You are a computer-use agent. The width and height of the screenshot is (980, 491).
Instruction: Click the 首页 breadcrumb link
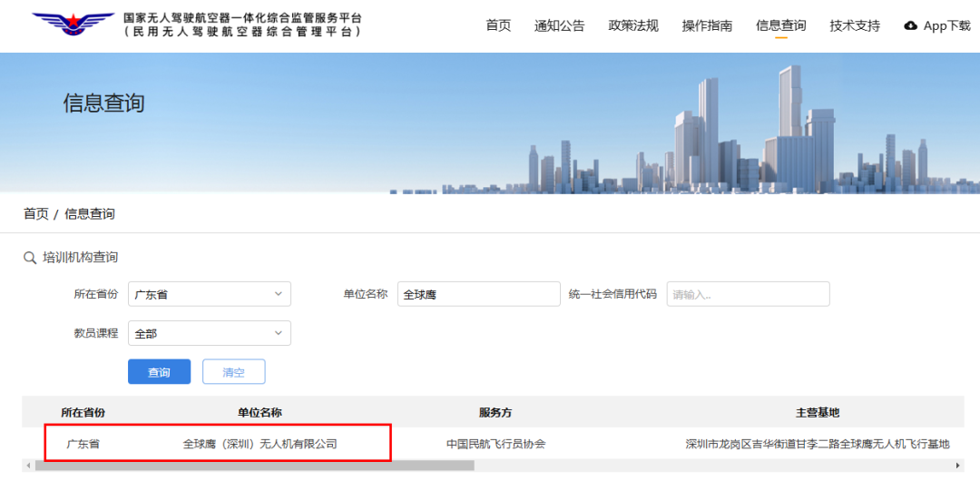(35, 214)
